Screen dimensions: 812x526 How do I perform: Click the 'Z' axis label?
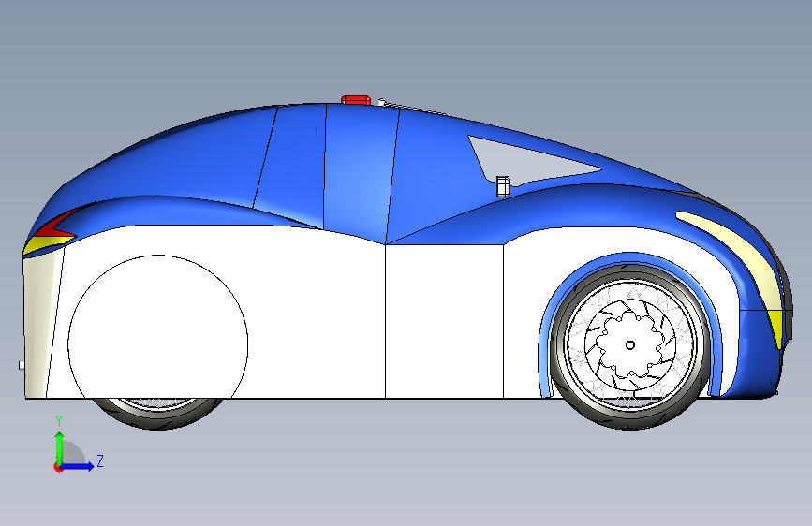(100, 460)
